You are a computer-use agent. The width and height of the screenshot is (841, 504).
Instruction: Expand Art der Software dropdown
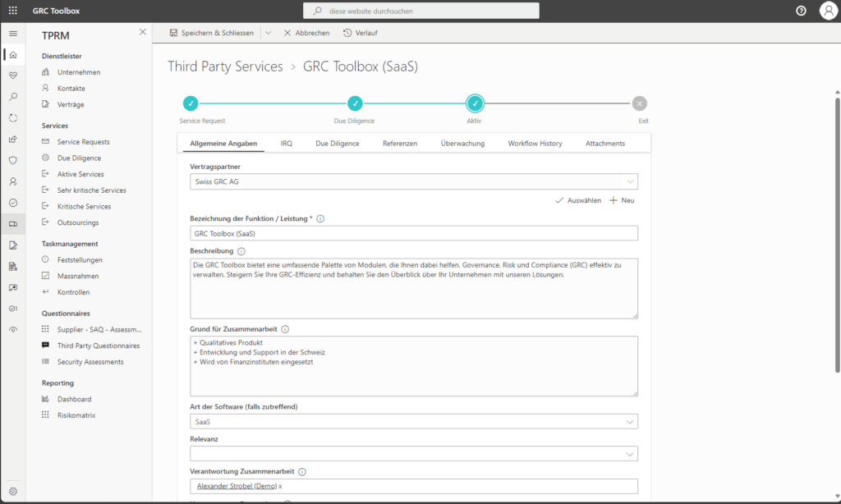point(630,422)
